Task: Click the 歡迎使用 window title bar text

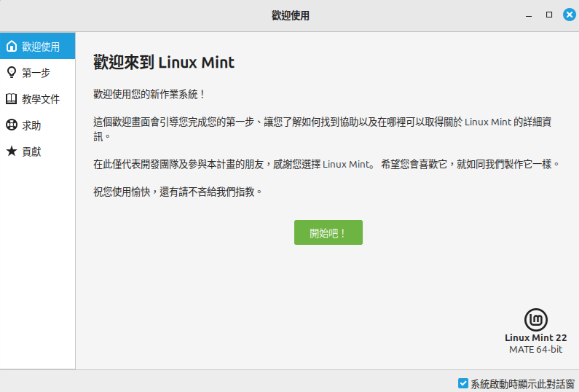Action: (x=290, y=15)
